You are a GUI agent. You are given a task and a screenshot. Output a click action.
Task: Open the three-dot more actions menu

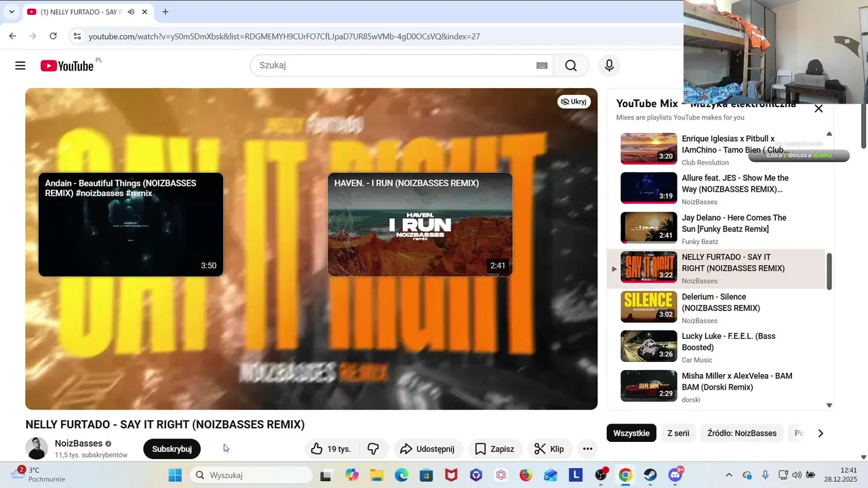pos(587,449)
